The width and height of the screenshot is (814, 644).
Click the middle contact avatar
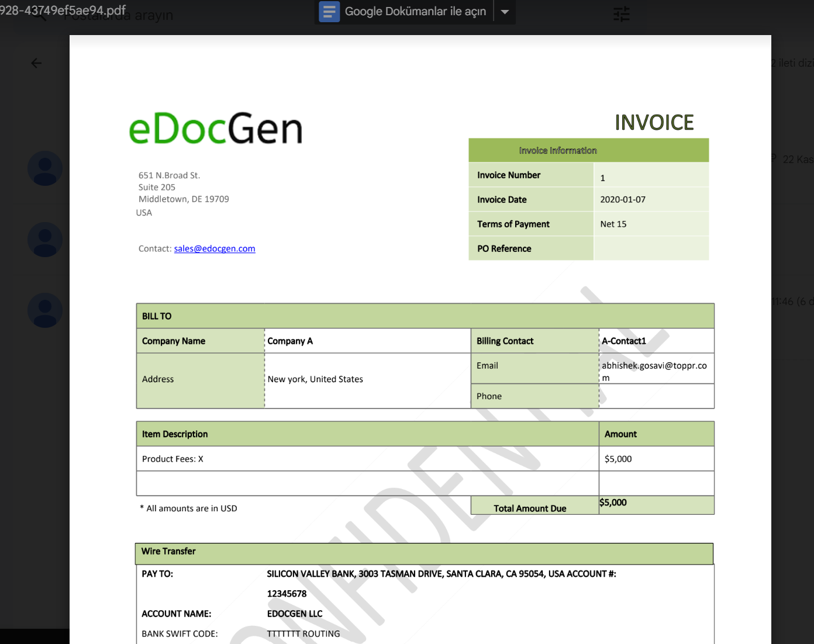(44, 239)
